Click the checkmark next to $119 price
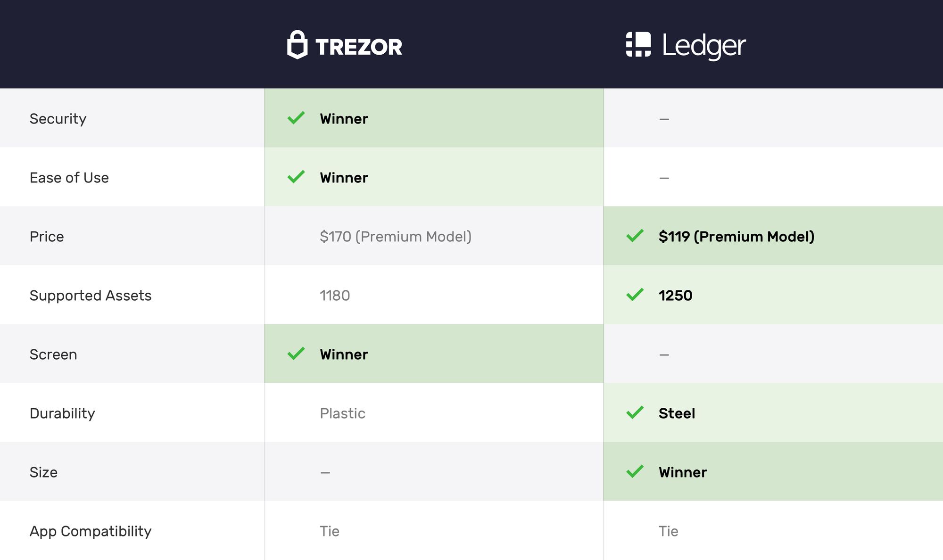943x560 pixels. [635, 236]
